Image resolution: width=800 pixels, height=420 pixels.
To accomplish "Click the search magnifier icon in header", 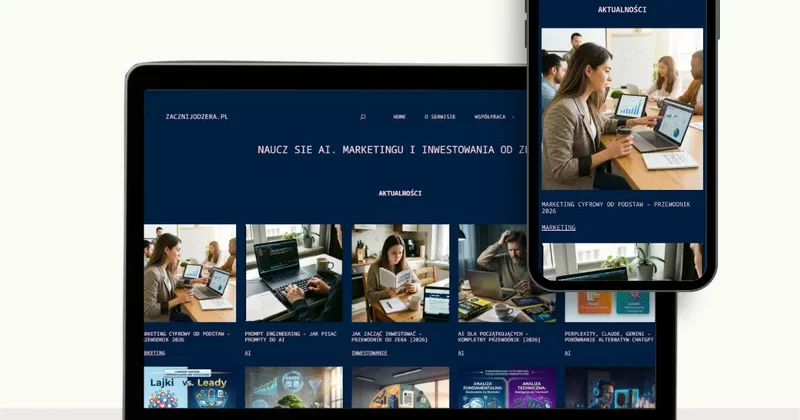I will click(x=363, y=117).
